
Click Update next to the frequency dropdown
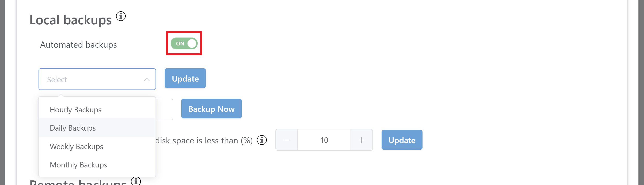tap(185, 78)
